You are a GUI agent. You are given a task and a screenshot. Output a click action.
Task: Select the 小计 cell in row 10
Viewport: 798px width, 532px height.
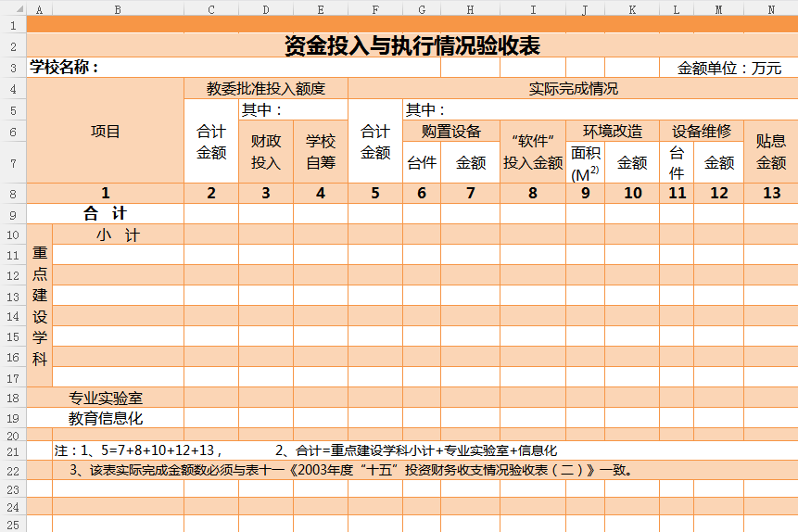point(118,234)
